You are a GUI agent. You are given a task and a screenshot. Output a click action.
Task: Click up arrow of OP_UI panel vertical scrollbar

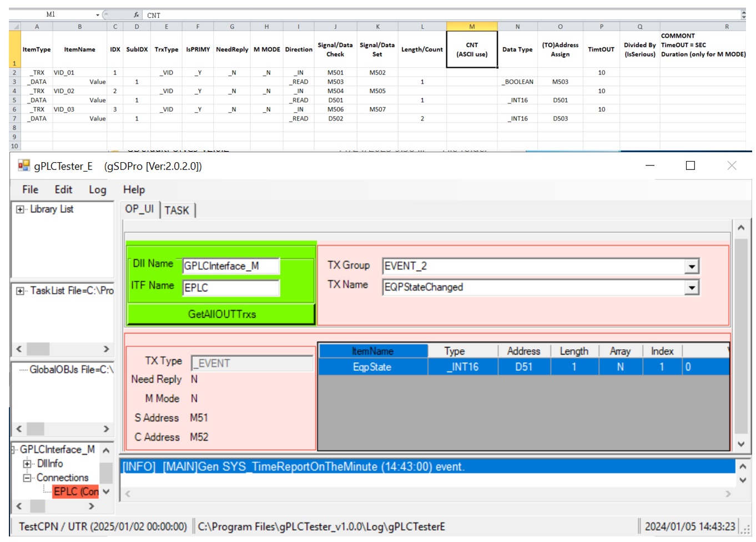(741, 228)
